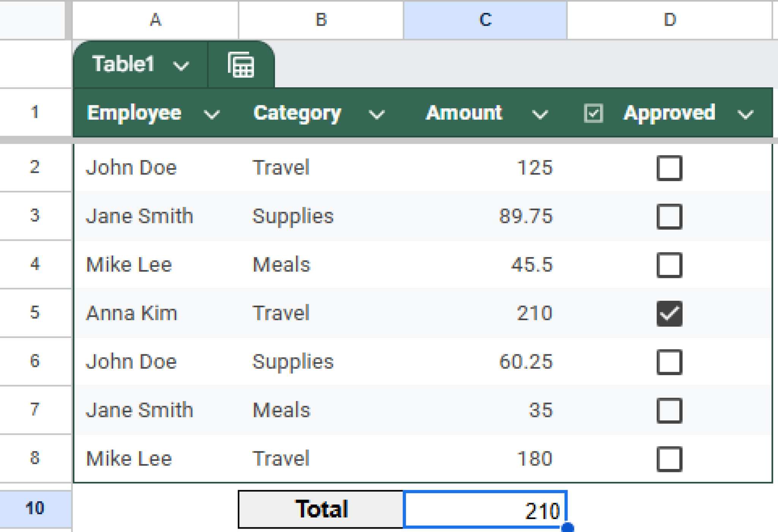The width and height of the screenshot is (778, 532).
Task: Open the Approved column filter dropdown
Action: pyautogui.click(x=745, y=114)
